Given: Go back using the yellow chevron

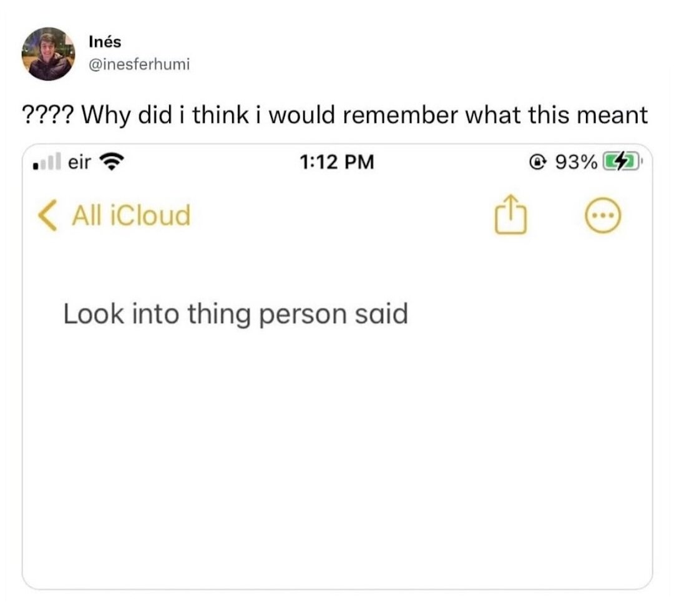Looking at the screenshot, I should [47, 215].
